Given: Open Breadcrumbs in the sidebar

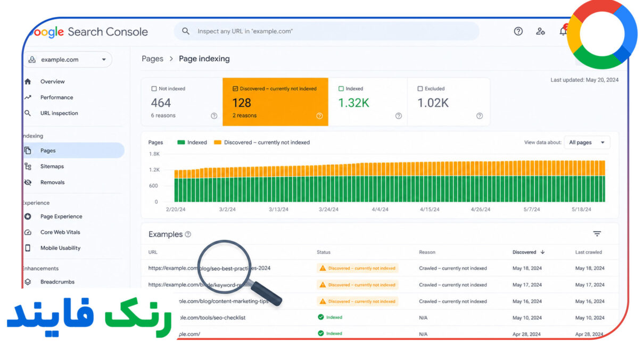Looking at the screenshot, I should (x=57, y=282).
